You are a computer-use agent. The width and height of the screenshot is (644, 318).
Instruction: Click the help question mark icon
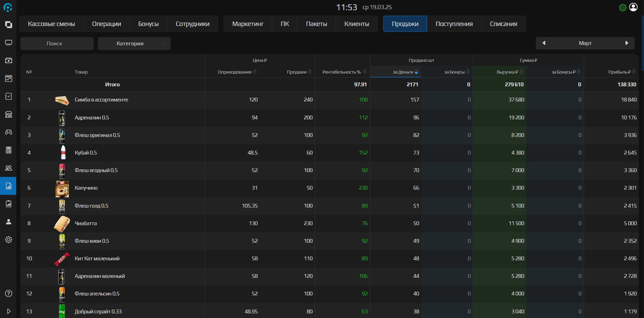click(9, 293)
